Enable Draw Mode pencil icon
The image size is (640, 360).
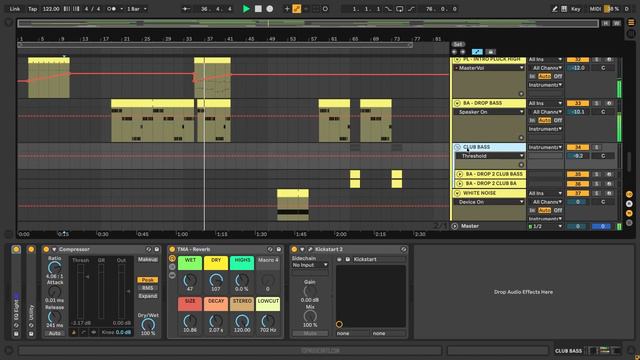pyautogui.click(x=555, y=9)
